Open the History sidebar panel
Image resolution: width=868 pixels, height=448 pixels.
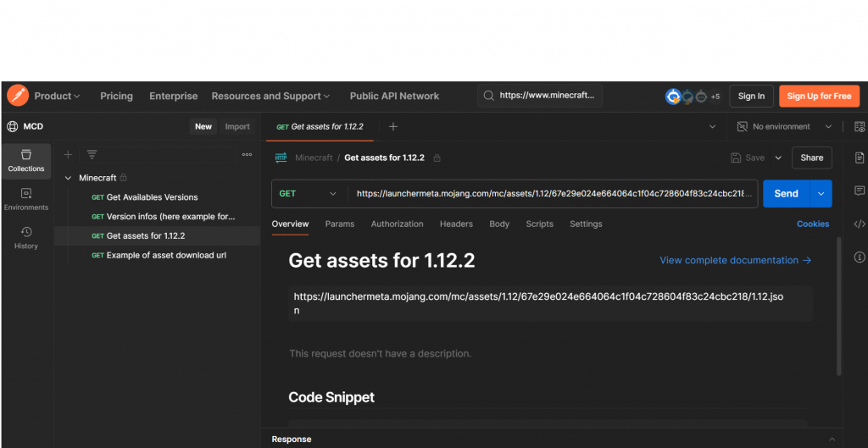26,238
